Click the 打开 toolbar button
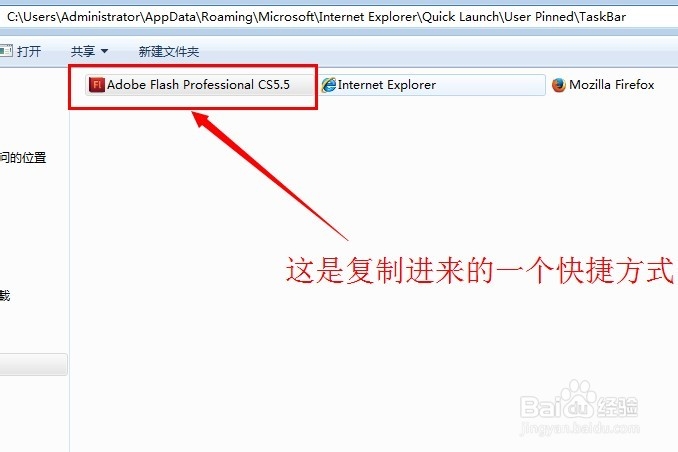Screen dimensions: 678x452 pyautogui.click(x=21, y=51)
